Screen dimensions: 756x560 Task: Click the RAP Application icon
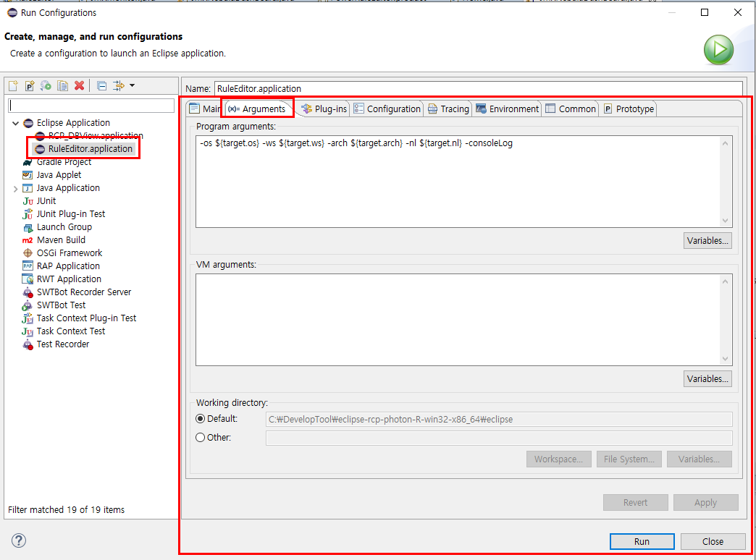28,266
